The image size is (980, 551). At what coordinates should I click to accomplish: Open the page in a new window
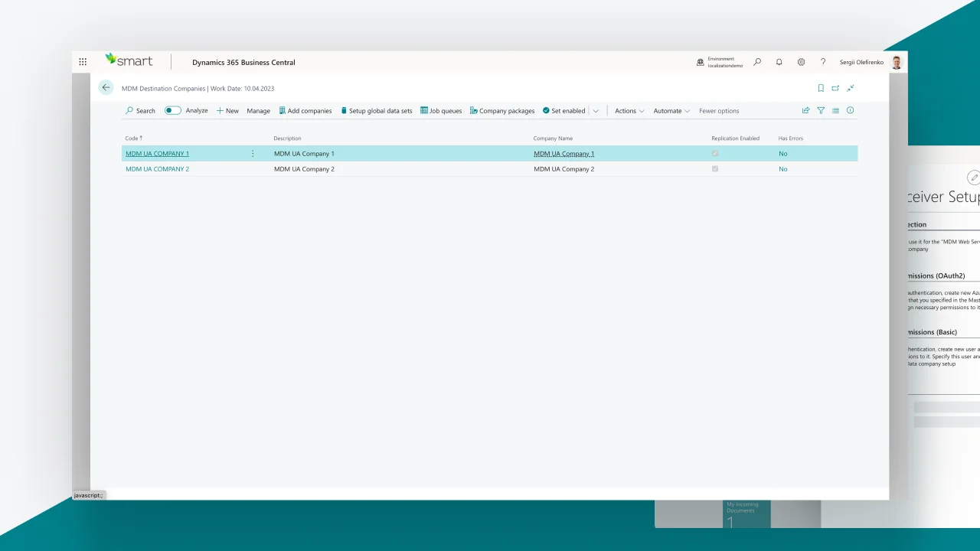click(x=835, y=88)
